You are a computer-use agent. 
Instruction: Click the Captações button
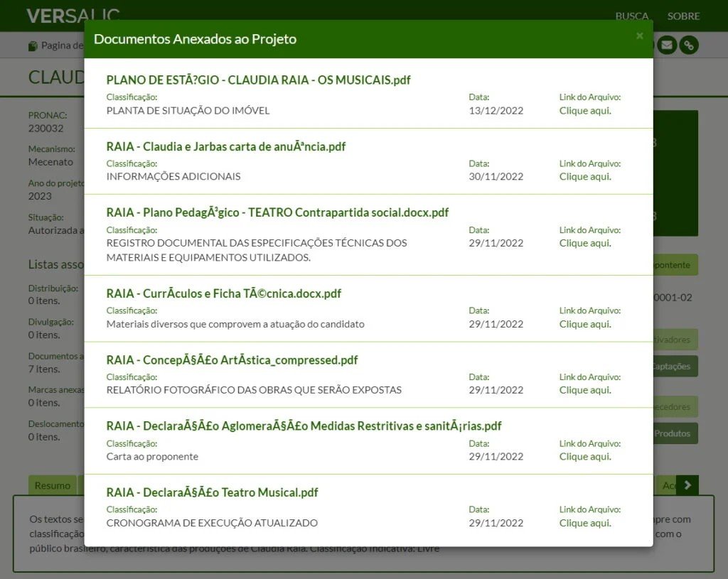675,367
